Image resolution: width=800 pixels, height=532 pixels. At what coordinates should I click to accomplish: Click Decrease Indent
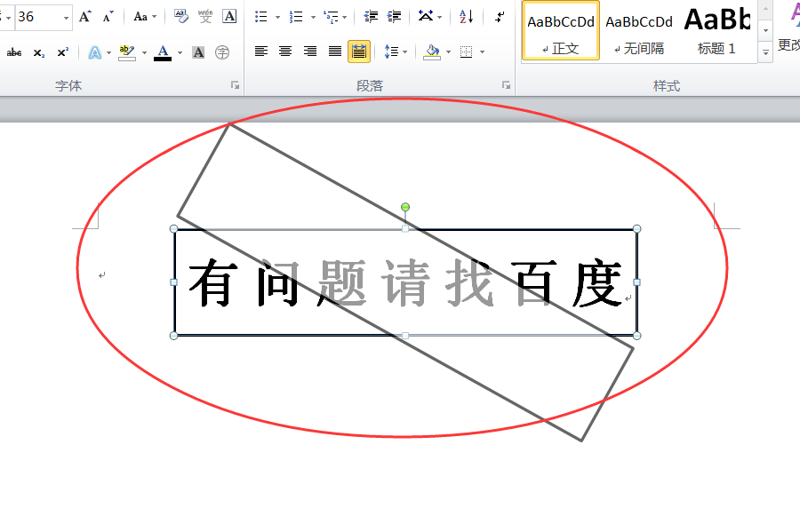pos(371,17)
